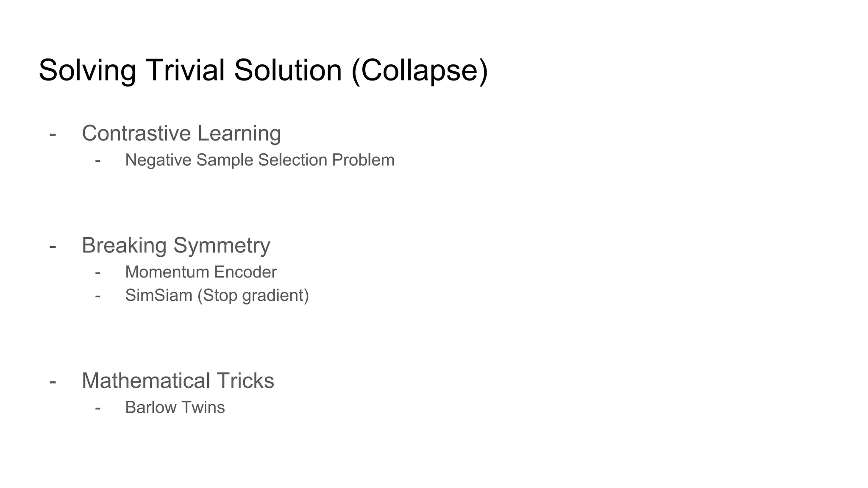The image size is (868, 488).
Task: Click the (Stop gradient) parenthetical text
Action: 253,296
